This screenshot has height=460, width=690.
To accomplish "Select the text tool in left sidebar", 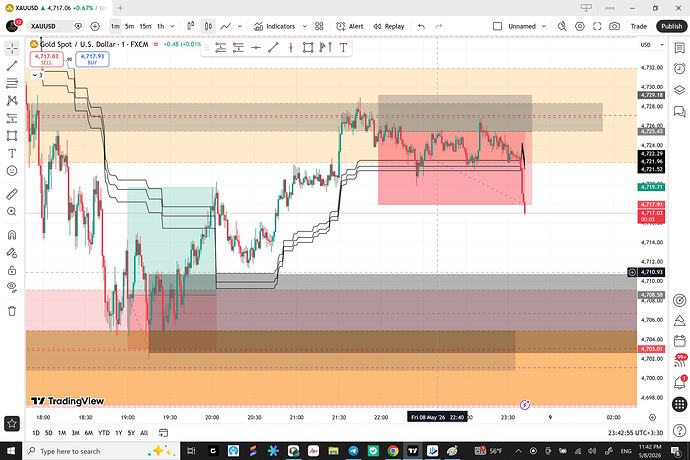I will 12,153.
